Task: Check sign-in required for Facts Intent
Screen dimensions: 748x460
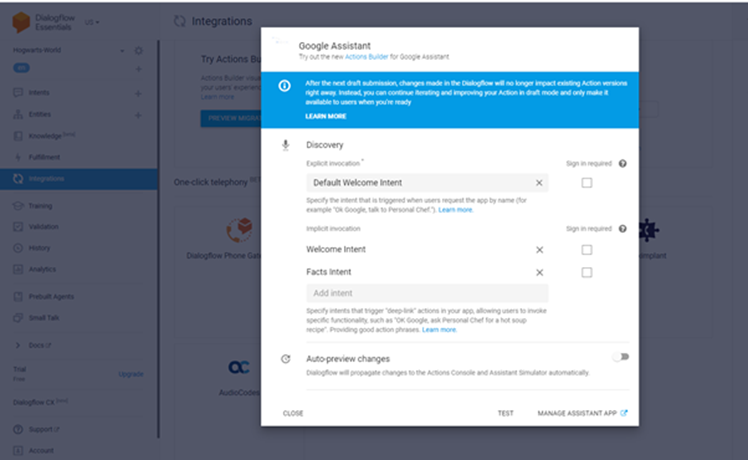Action: coord(586,272)
